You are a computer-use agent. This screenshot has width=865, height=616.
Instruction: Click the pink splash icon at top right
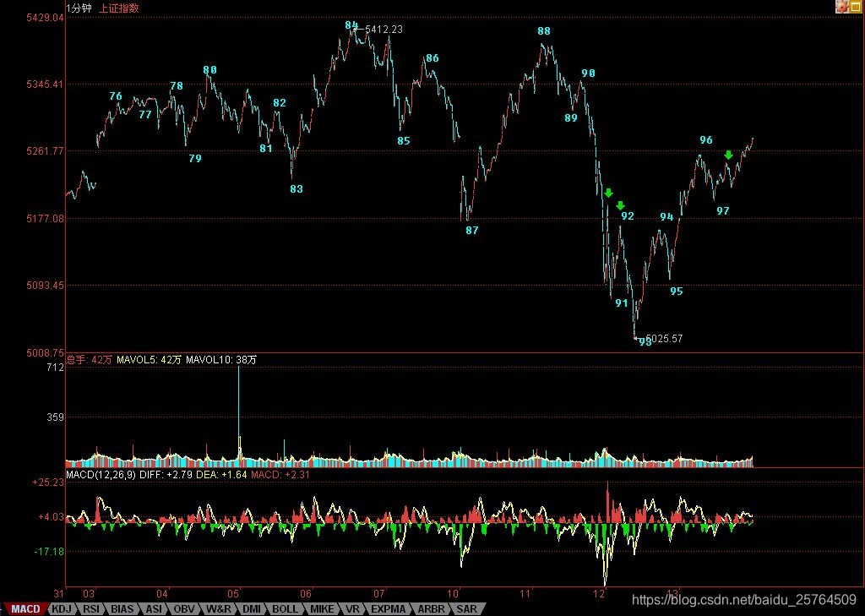coord(842,7)
